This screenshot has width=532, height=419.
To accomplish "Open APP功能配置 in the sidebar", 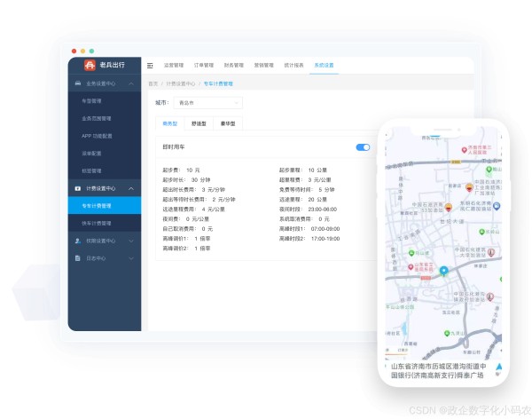I will tap(105, 136).
